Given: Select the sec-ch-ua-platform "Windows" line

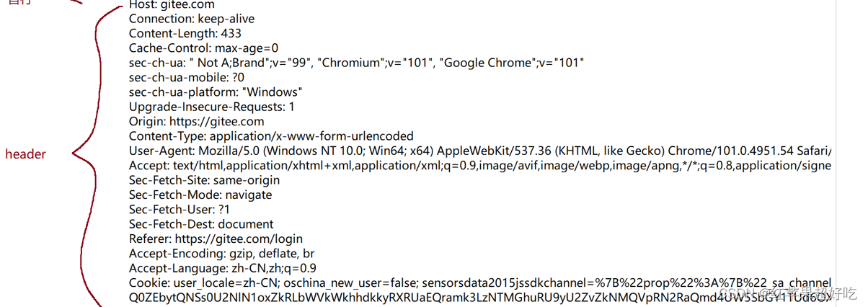Looking at the screenshot, I should [x=216, y=92].
